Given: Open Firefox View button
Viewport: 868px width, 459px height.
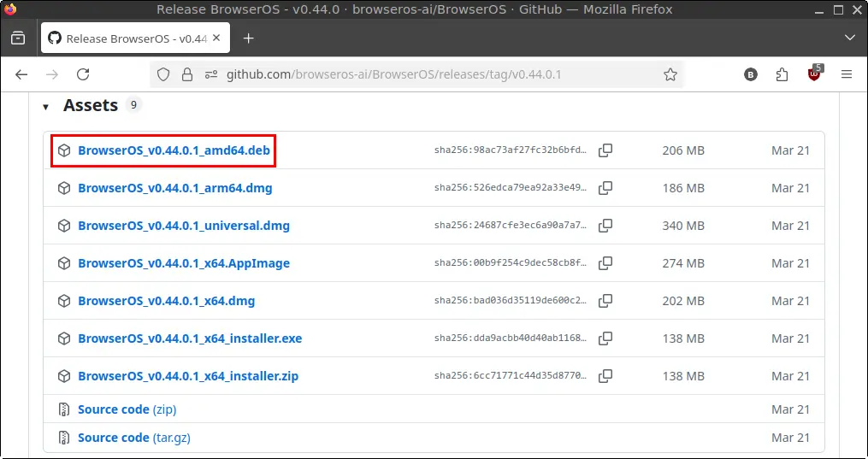Looking at the screenshot, I should (18, 38).
